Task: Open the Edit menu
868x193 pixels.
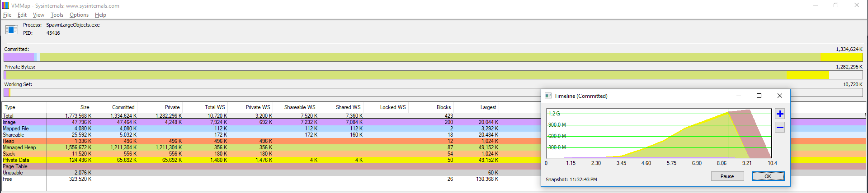Action: (22, 15)
